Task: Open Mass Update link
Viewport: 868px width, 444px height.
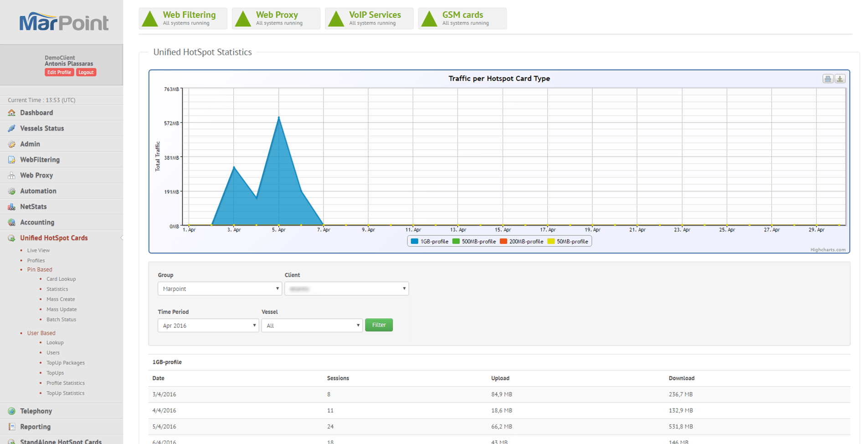Action: pyautogui.click(x=62, y=309)
